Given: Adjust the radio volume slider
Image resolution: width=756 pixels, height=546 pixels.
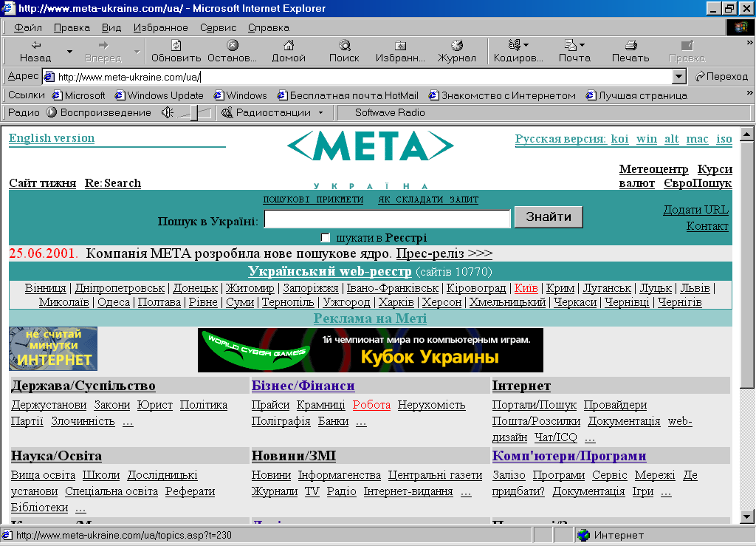Looking at the screenshot, I should pos(194,113).
